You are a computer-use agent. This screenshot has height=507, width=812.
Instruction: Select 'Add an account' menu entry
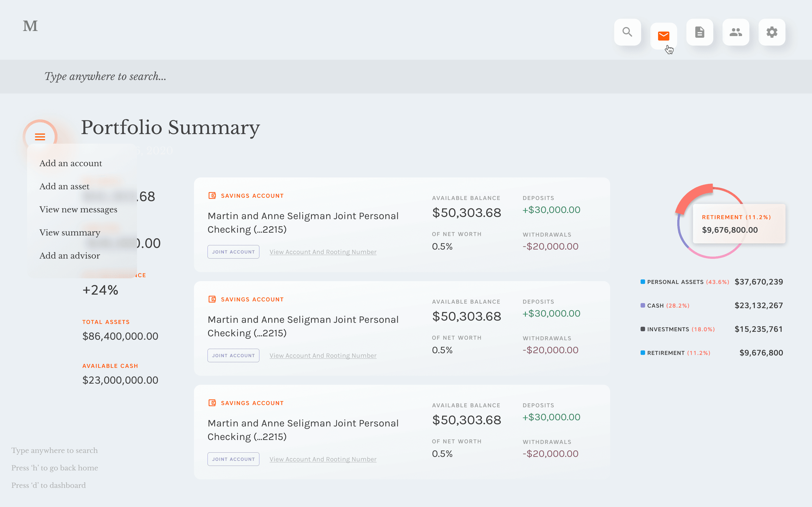tap(70, 163)
